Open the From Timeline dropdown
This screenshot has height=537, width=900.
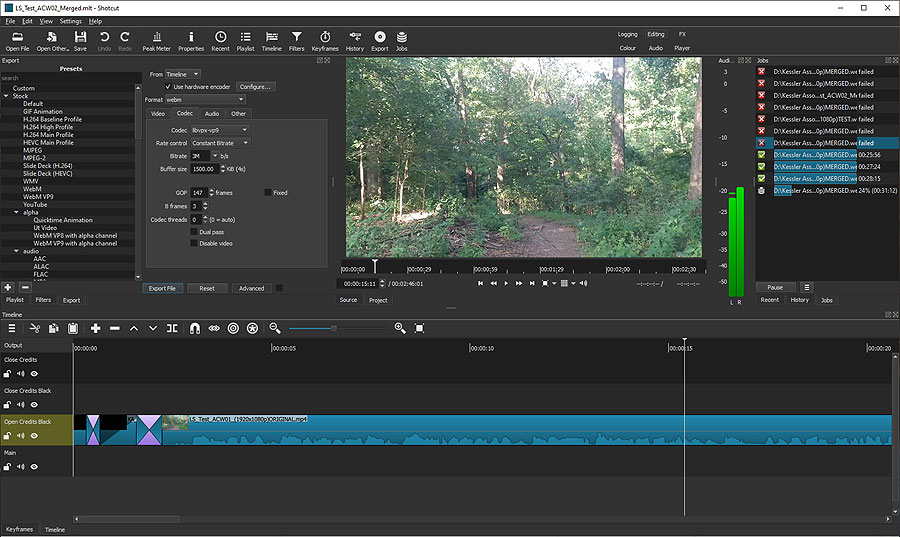click(183, 74)
